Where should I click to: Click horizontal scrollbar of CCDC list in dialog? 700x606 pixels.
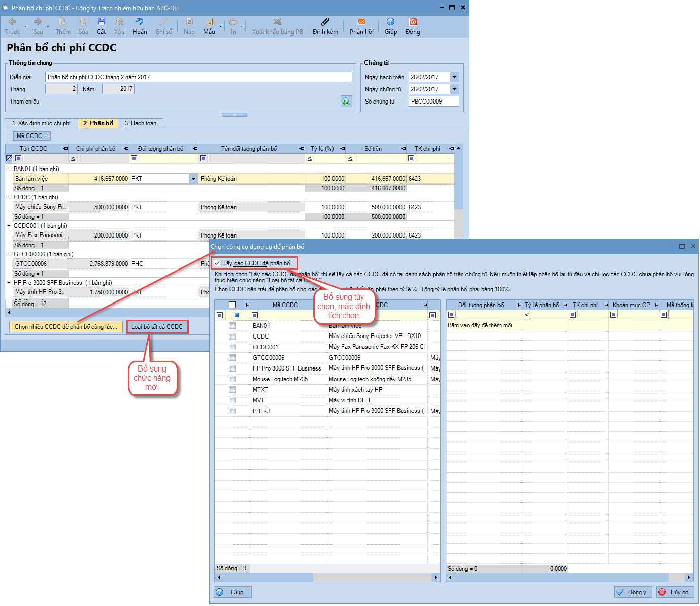(x=327, y=578)
